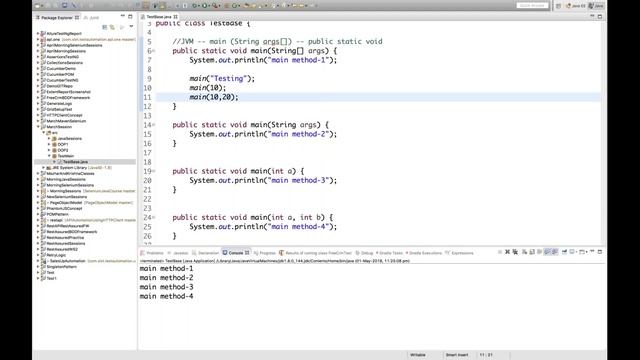Click the Quick Access search field
Image resolution: width=640 pixels, height=360 pixels.
pos(532,5)
